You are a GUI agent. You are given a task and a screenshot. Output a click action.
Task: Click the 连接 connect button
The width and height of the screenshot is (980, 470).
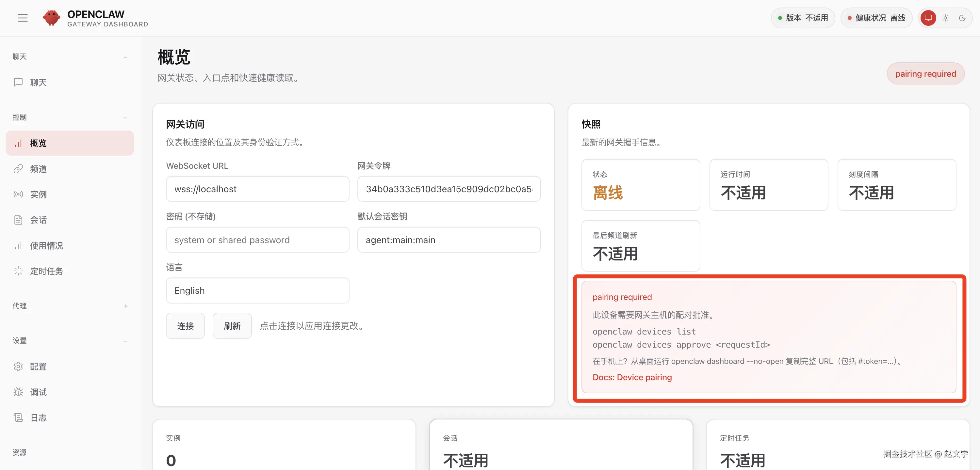coord(185,325)
